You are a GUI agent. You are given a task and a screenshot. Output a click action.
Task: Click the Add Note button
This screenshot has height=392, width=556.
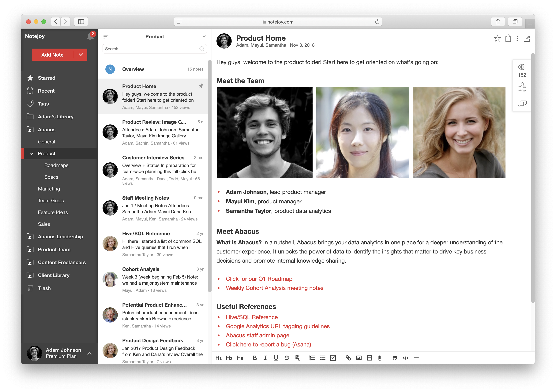(52, 55)
